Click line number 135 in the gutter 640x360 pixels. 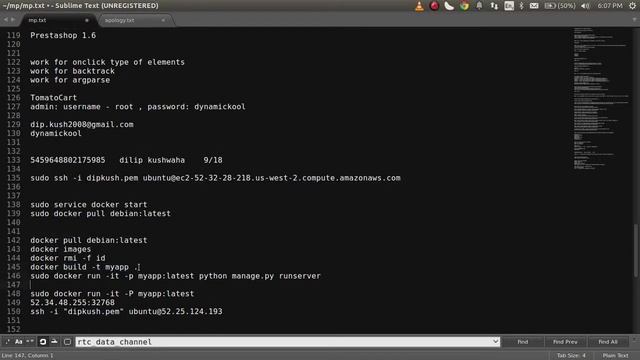13,178
